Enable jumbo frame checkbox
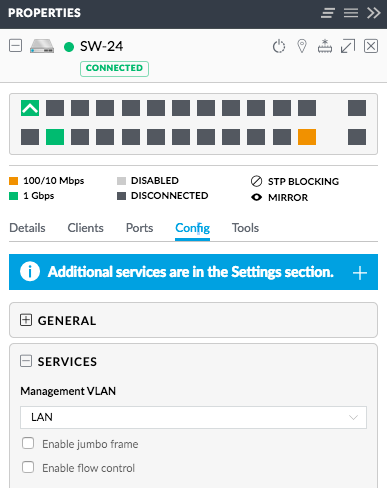The height and width of the screenshot is (488, 387). [28, 444]
